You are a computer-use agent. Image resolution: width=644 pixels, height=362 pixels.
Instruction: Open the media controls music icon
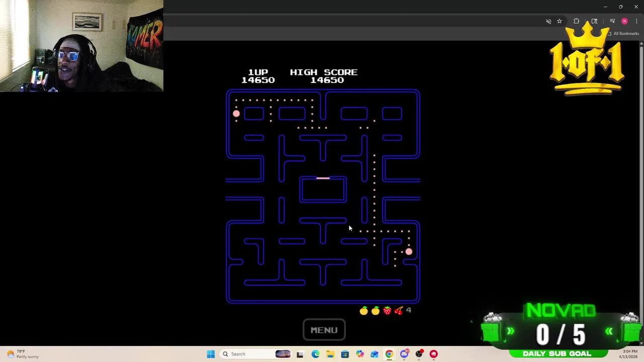coord(612,21)
